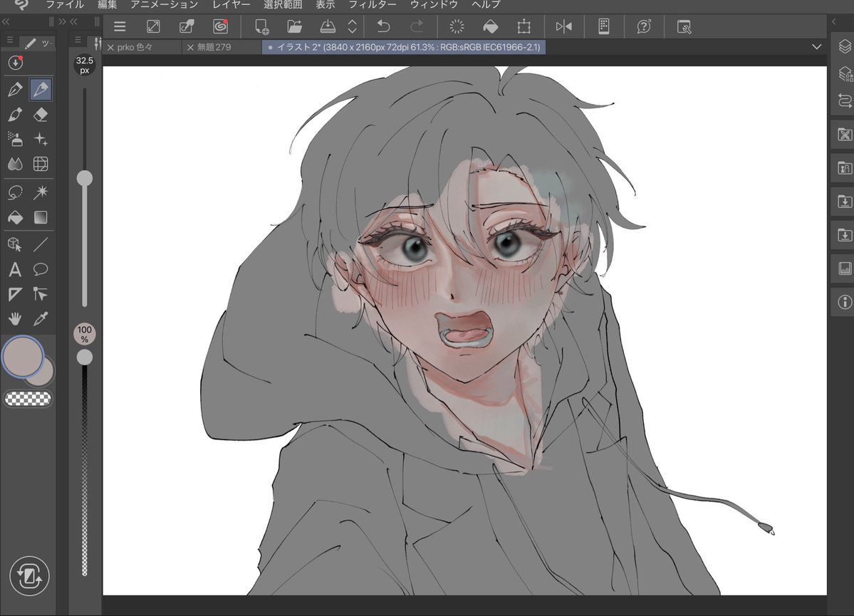The width and height of the screenshot is (854, 616).
Task: Open the command bar hamburger menu
Action: 120,26
